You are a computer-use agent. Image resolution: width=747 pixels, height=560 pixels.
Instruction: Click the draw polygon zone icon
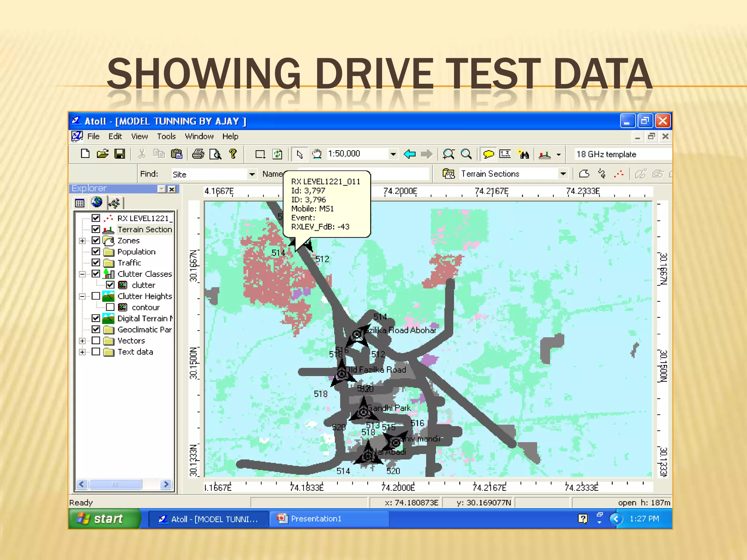(584, 174)
